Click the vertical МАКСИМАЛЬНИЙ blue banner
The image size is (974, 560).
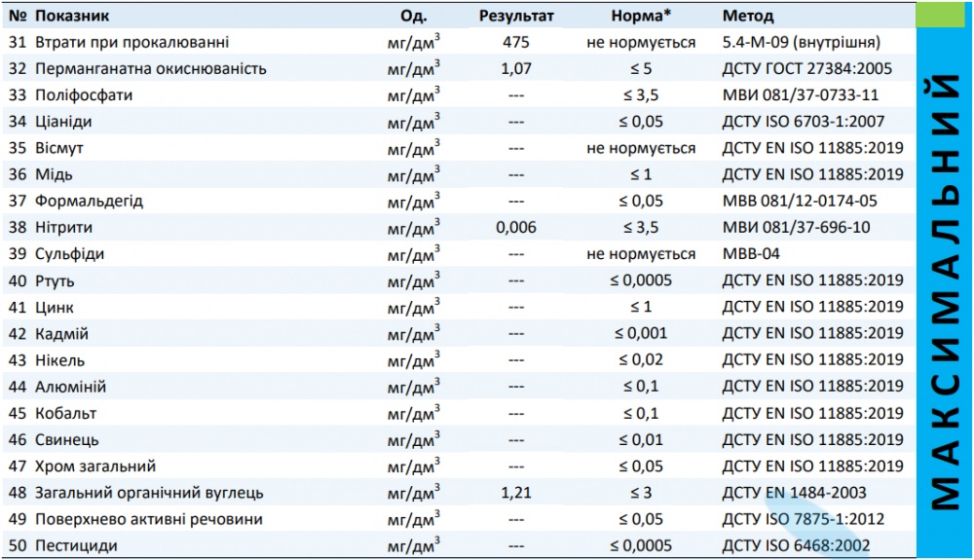(x=944, y=292)
